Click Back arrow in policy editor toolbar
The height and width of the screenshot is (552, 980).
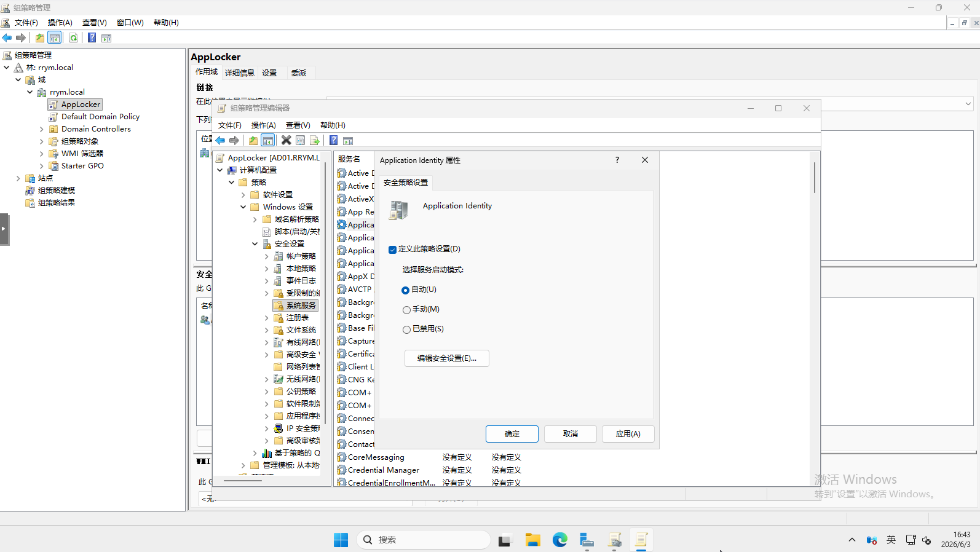pyautogui.click(x=220, y=141)
